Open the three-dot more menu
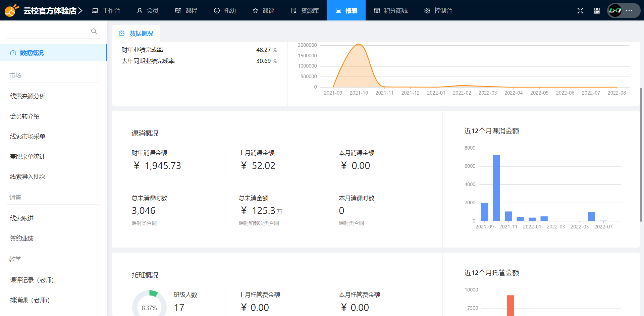644x316 pixels. tap(629, 10)
